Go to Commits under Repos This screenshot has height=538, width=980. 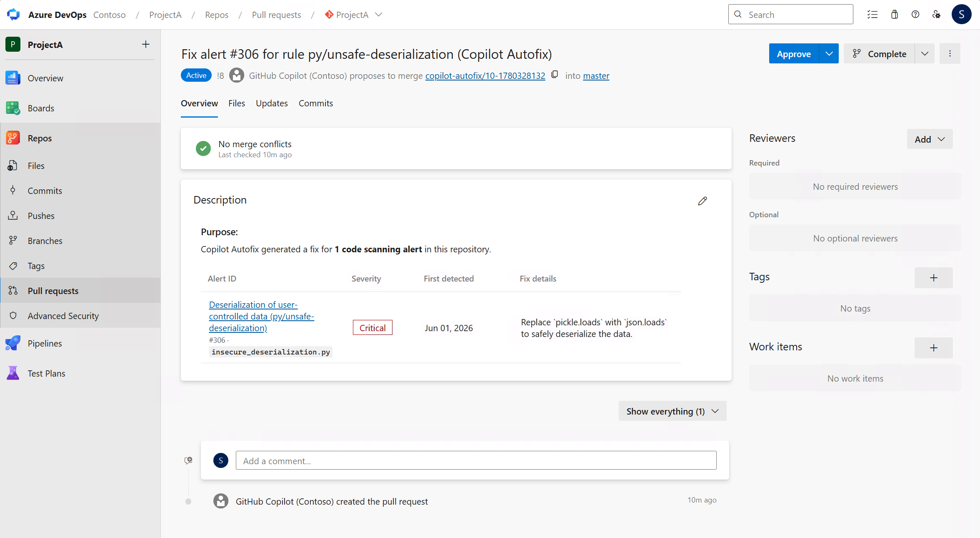pyautogui.click(x=80, y=191)
